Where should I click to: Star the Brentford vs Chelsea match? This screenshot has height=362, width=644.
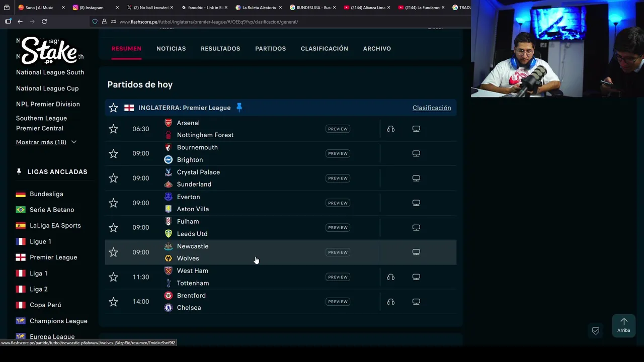pos(113,302)
